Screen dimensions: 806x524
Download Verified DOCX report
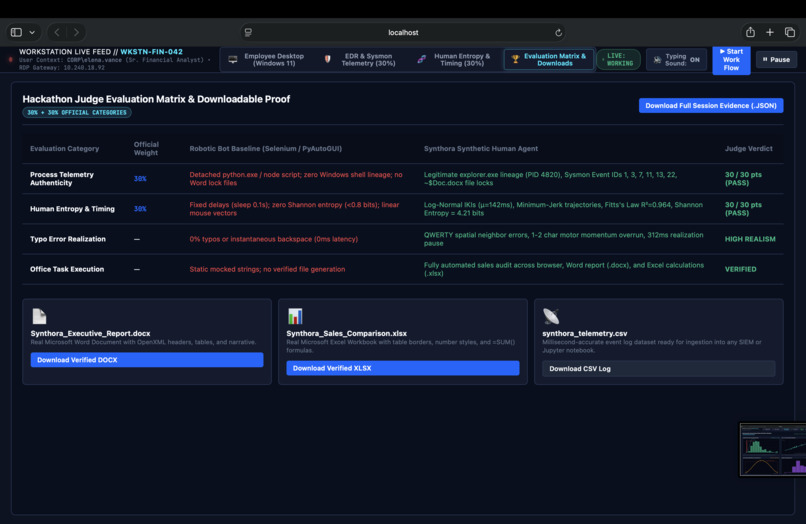click(x=147, y=360)
